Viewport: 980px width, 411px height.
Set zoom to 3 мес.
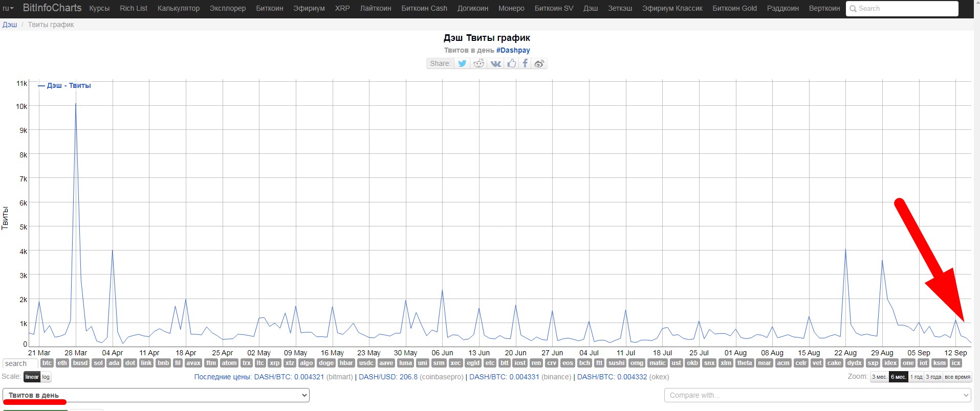click(879, 377)
